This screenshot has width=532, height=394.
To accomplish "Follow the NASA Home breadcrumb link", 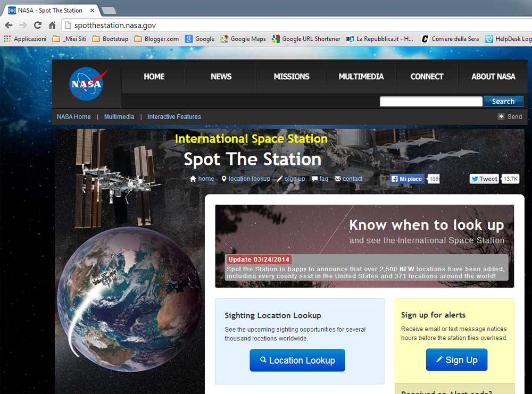I will click(73, 116).
